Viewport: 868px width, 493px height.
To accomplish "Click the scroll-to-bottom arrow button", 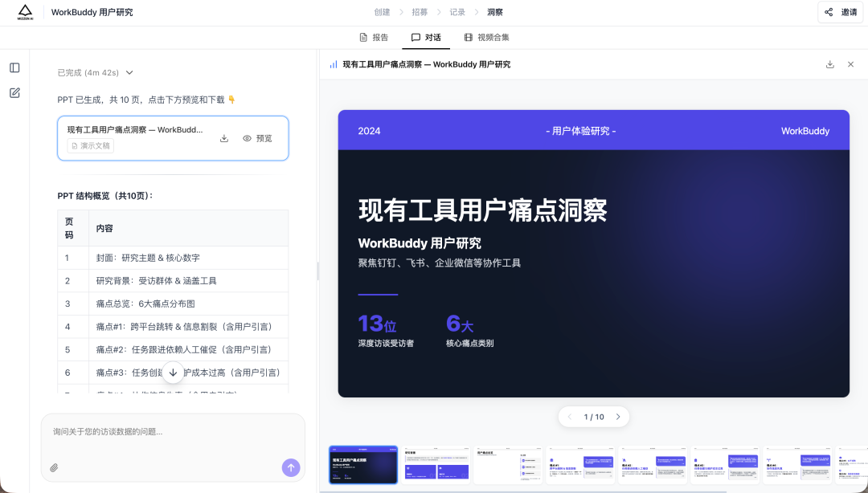I will pos(172,373).
